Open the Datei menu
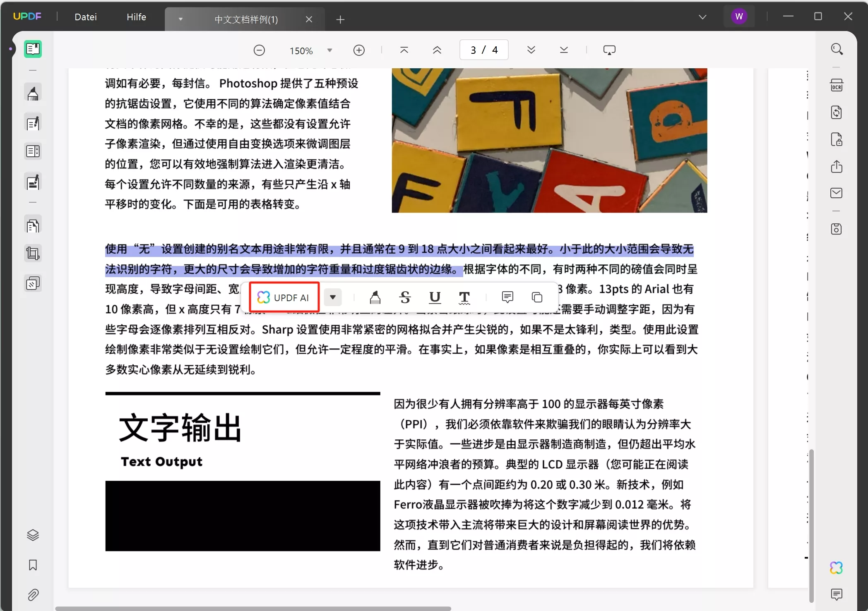Viewport: 868px width, 611px height. pyautogui.click(x=86, y=17)
